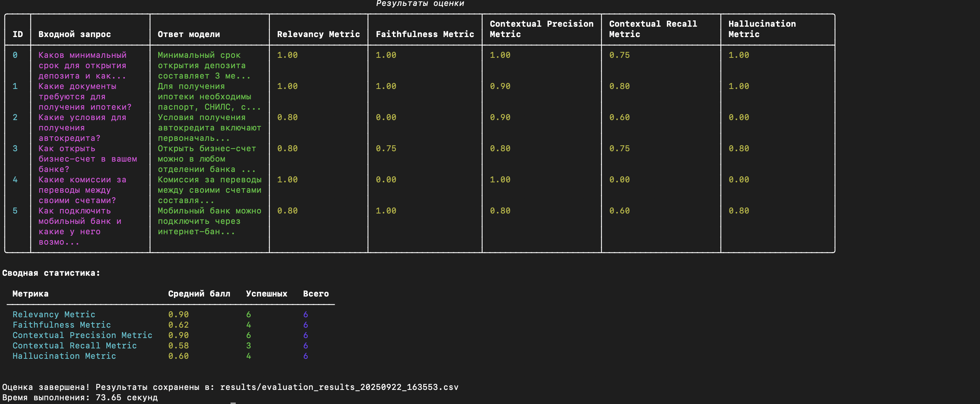Click the "Результаты оценки" table title
This screenshot has width=980, height=404.
(420, 4)
